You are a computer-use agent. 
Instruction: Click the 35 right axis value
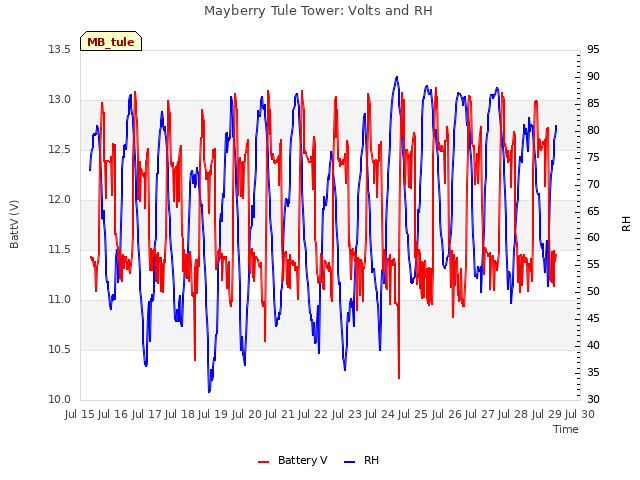pyautogui.click(x=593, y=373)
